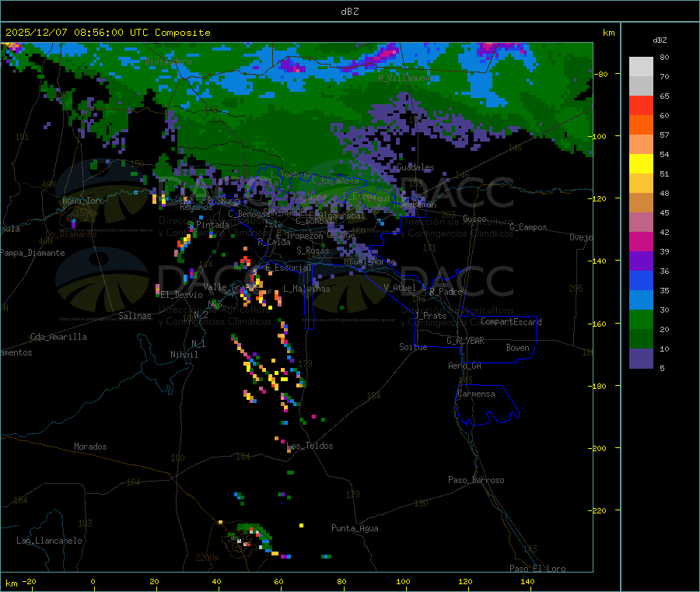The image size is (700, 592).
Task: Select the 'Los_Toldos' place label
Action: (310, 446)
